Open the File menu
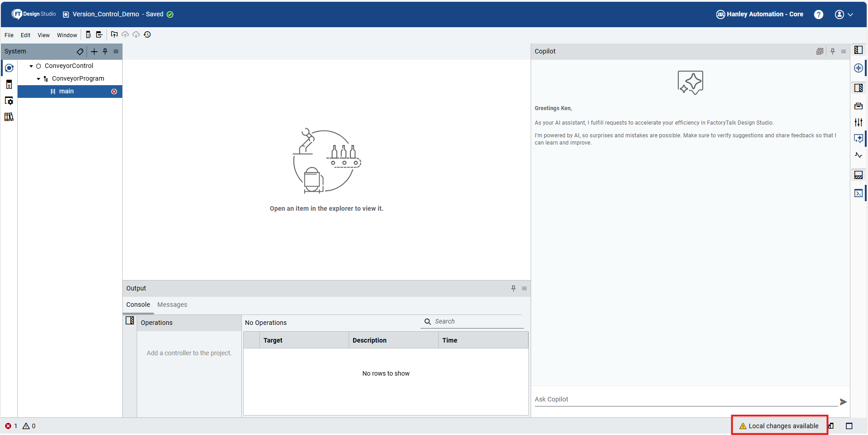The height and width of the screenshot is (435, 868). coord(9,35)
